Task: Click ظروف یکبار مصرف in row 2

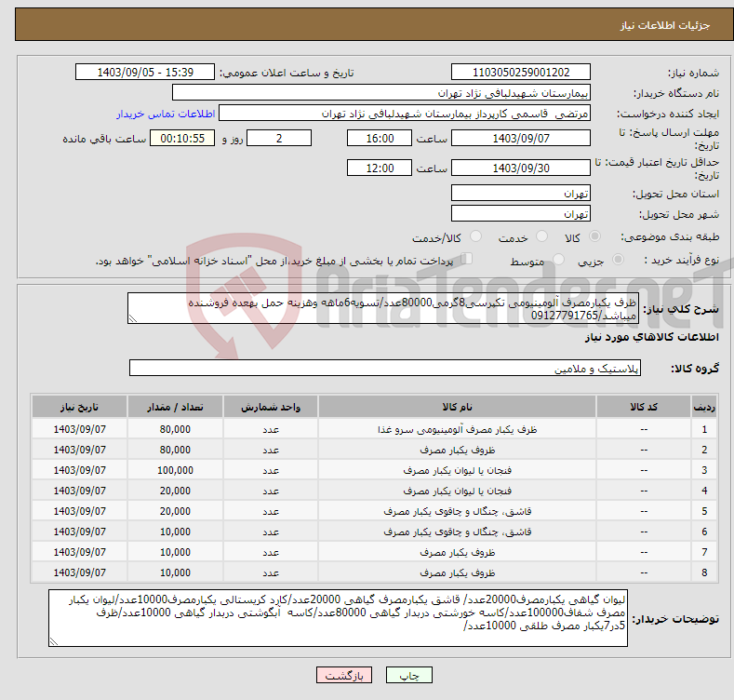Action: [x=457, y=451]
